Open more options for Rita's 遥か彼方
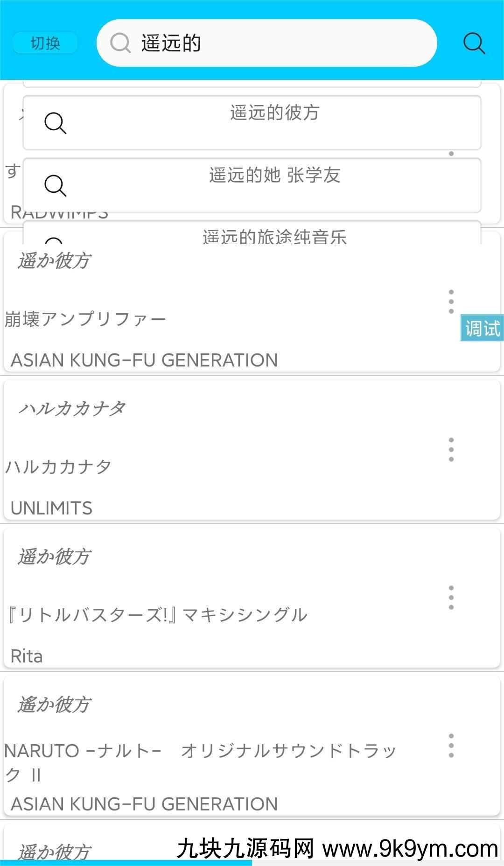Screen dimensions: 504x866 coord(451,598)
